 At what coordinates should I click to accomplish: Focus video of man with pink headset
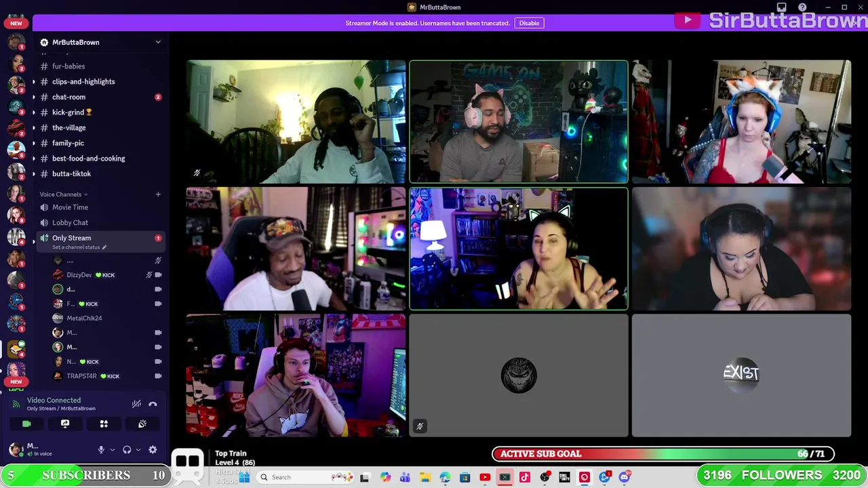[x=519, y=122]
